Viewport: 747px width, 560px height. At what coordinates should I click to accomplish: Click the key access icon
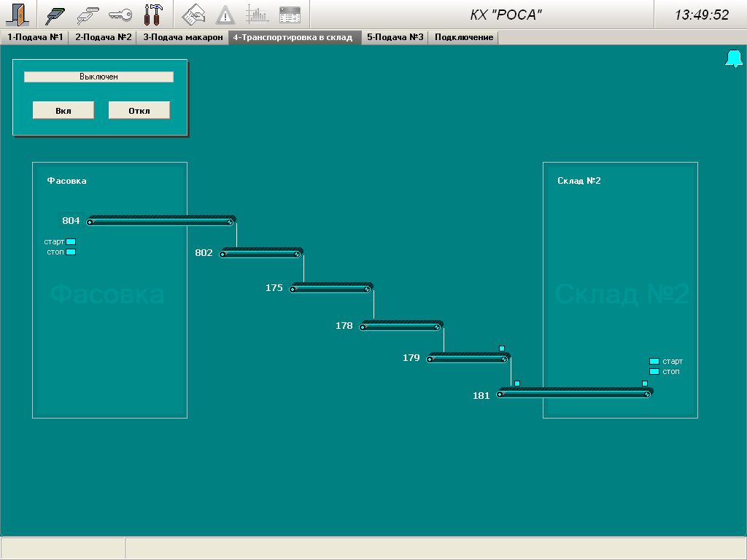(120, 14)
